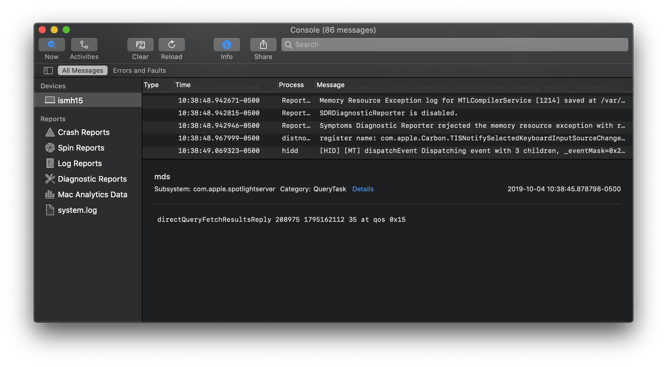Image resolution: width=667 pixels, height=367 pixels.
Task: Click the 2019-10-04 detail timestamp
Action: 564,189
